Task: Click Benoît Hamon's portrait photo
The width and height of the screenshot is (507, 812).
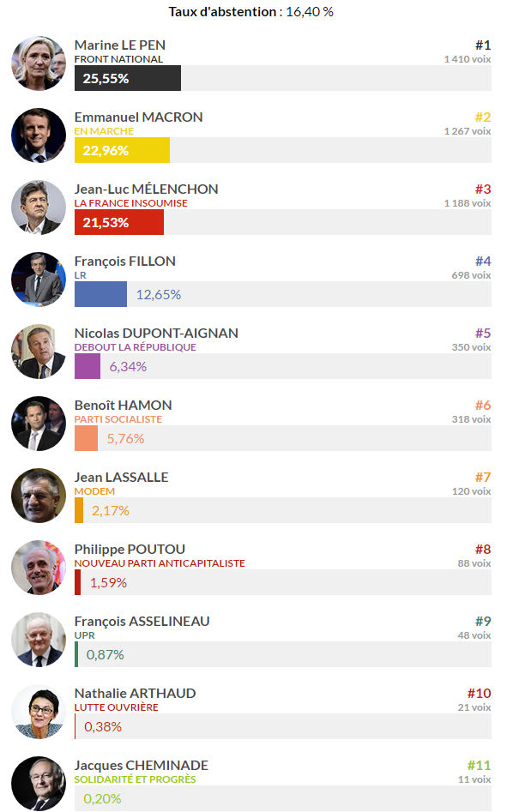Action: coord(39,423)
